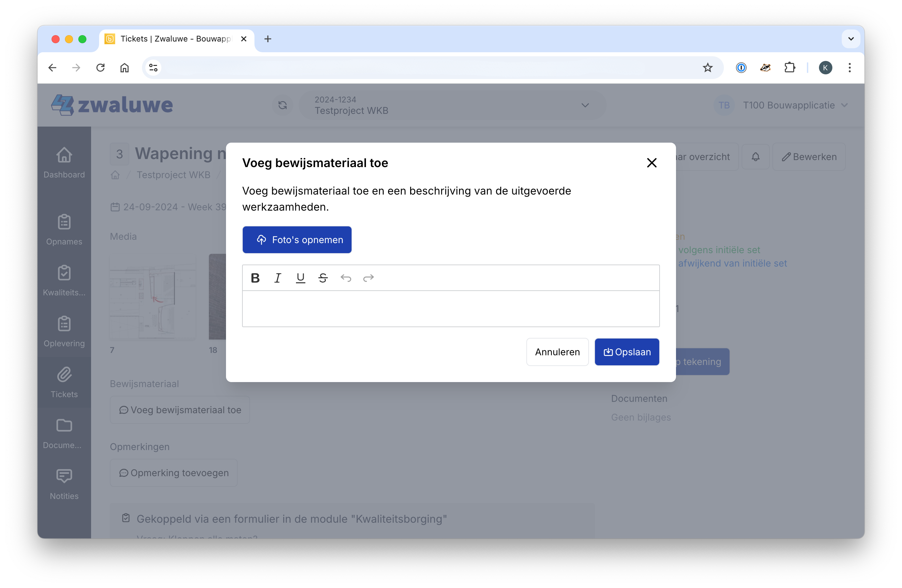Click the notification bell button
The height and width of the screenshot is (588, 902).
point(755,157)
